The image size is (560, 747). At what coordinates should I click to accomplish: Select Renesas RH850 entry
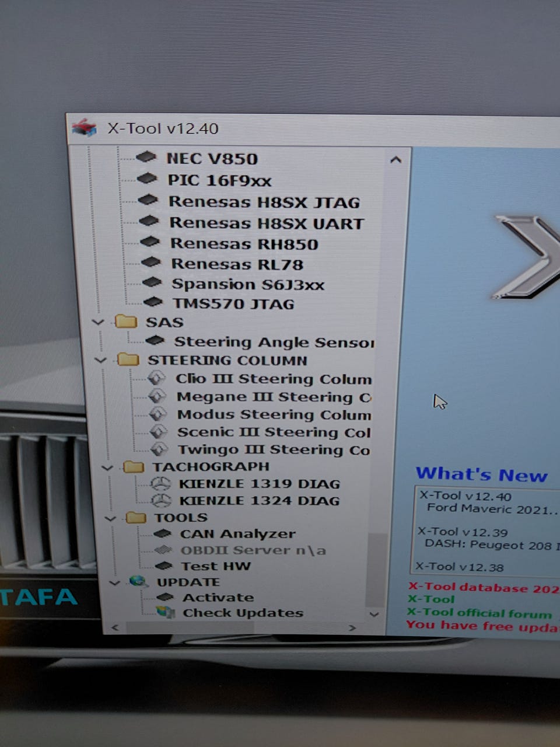(244, 244)
